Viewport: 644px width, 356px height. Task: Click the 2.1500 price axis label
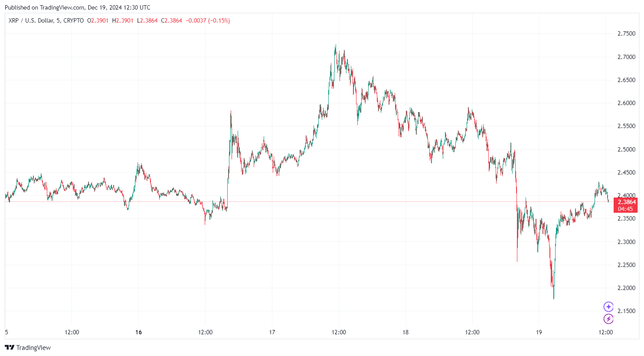(626, 311)
